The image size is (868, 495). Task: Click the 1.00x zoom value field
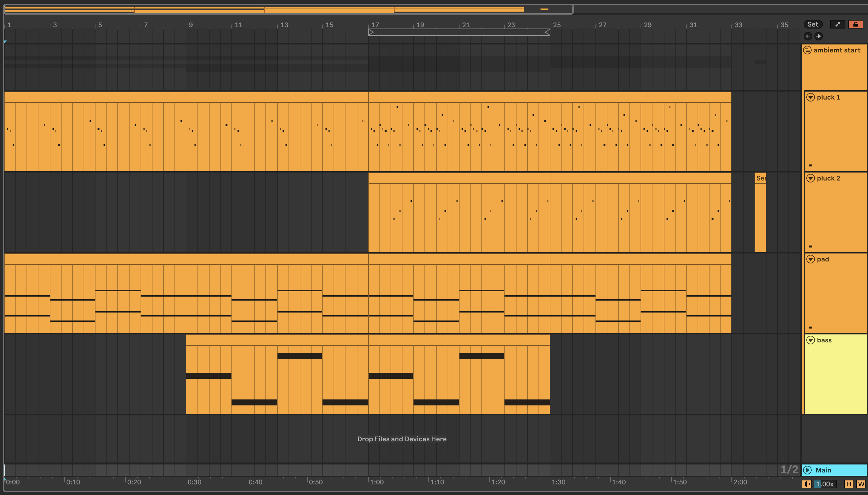coord(825,484)
